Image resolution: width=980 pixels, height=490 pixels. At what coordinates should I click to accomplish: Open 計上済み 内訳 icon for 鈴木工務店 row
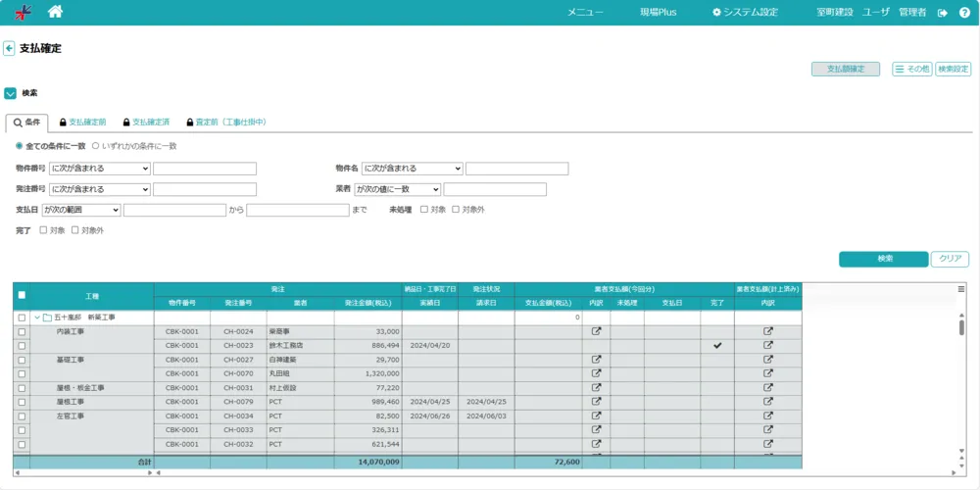click(x=768, y=346)
